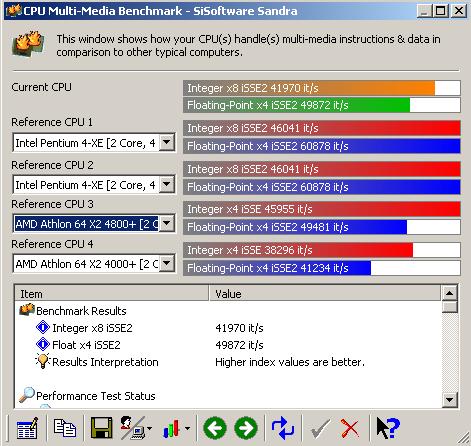Click Reference CPU 3 Floating-Point 49481 bar
Image resolution: width=471 pixels, height=446 pixels.
322,227
